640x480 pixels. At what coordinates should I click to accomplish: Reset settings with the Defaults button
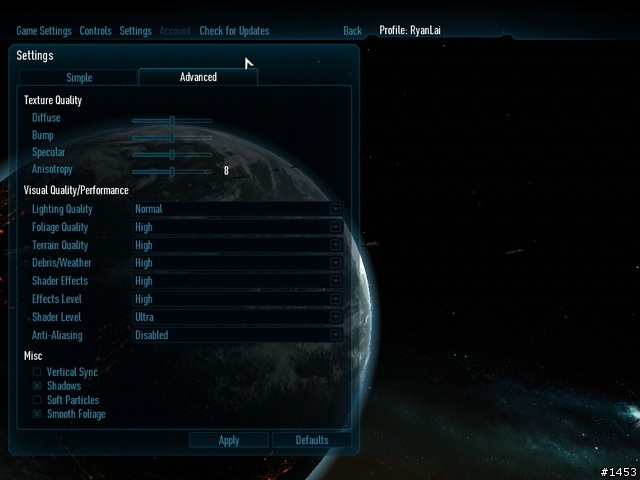pyautogui.click(x=312, y=440)
